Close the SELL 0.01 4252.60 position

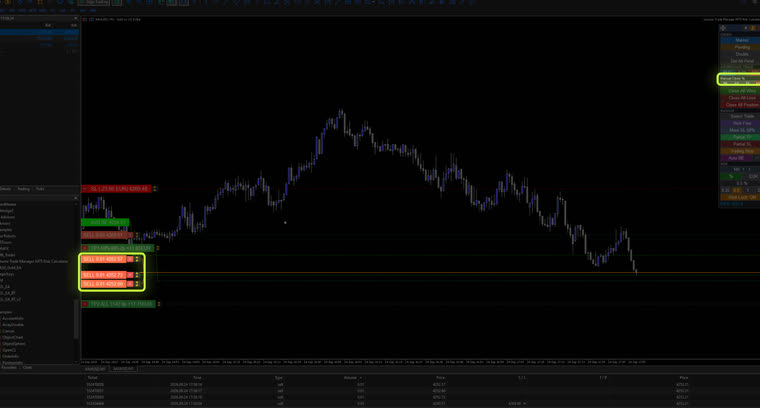[130, 283]
